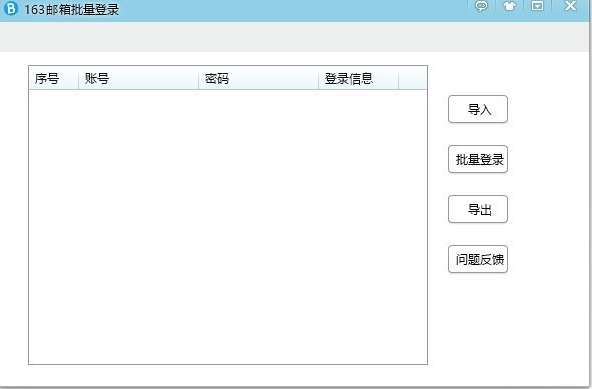Open the feedback chat bubble icon

pos(481,6)
